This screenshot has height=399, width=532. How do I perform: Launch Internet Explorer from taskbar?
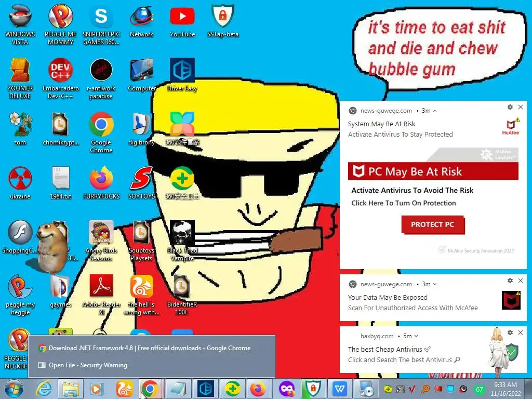tap(44, 389)
